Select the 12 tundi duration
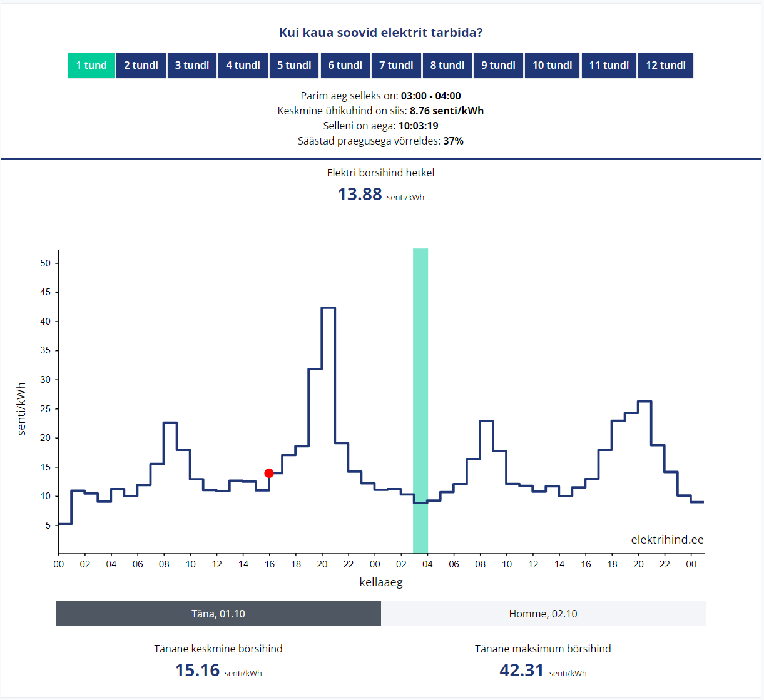This screenshot has width=764, height=700. pos(666,65)
